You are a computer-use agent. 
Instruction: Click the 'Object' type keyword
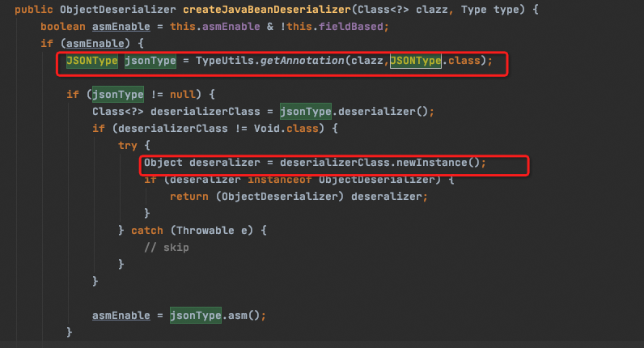pyautogui.click(x=163, y=163)
